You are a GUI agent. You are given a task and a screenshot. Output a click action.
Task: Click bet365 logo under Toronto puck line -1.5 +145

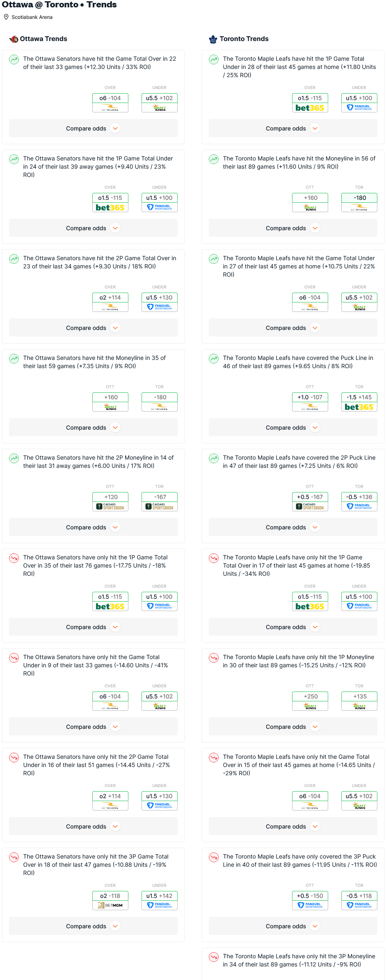tap(359, 407)
